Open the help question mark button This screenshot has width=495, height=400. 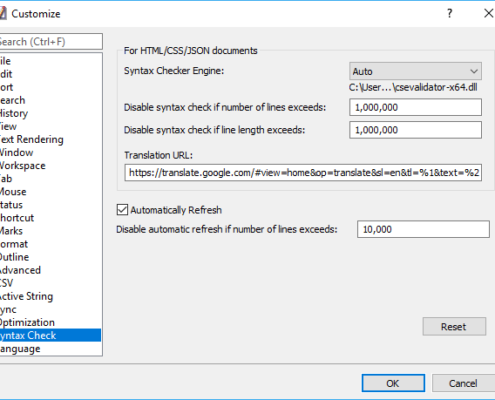[450, 13]
